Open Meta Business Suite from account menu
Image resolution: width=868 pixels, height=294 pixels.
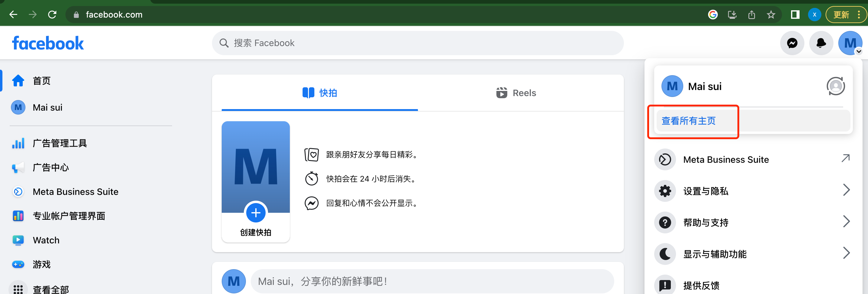(753, 159)
